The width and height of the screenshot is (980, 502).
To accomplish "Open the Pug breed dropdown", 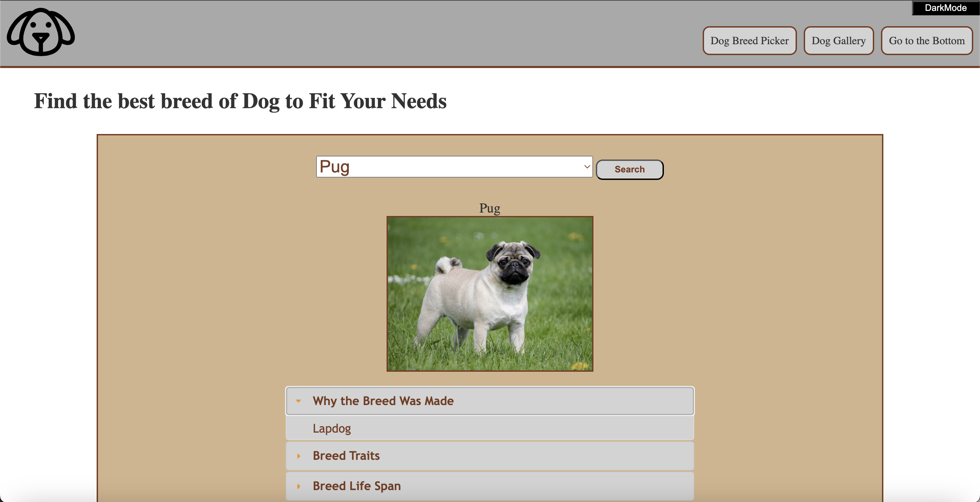I will point(454,167).
